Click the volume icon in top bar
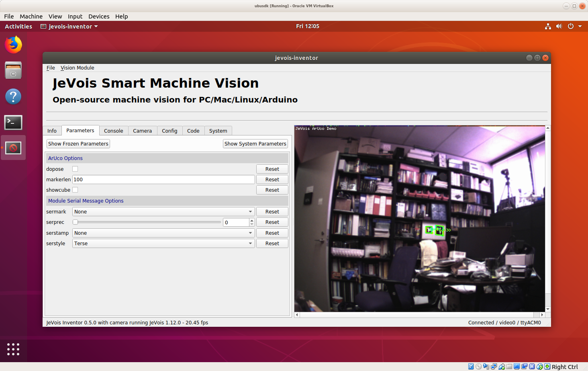 pos(559,26)
